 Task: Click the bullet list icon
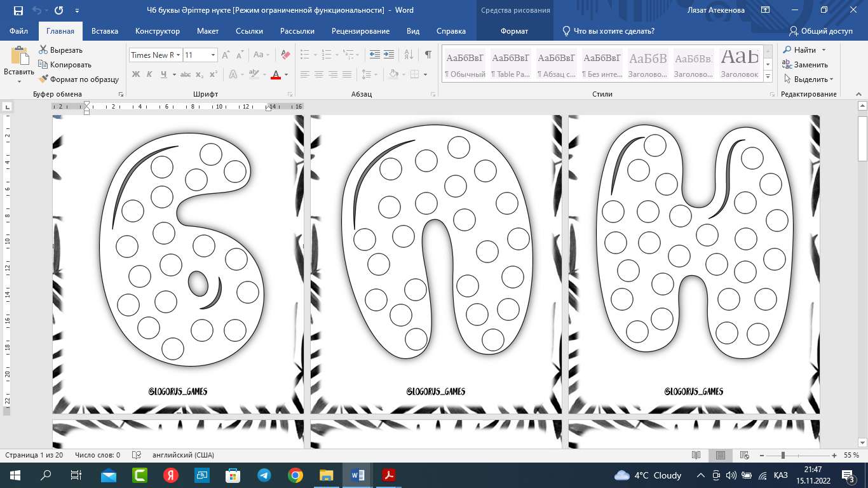click(x=305, y=55)
